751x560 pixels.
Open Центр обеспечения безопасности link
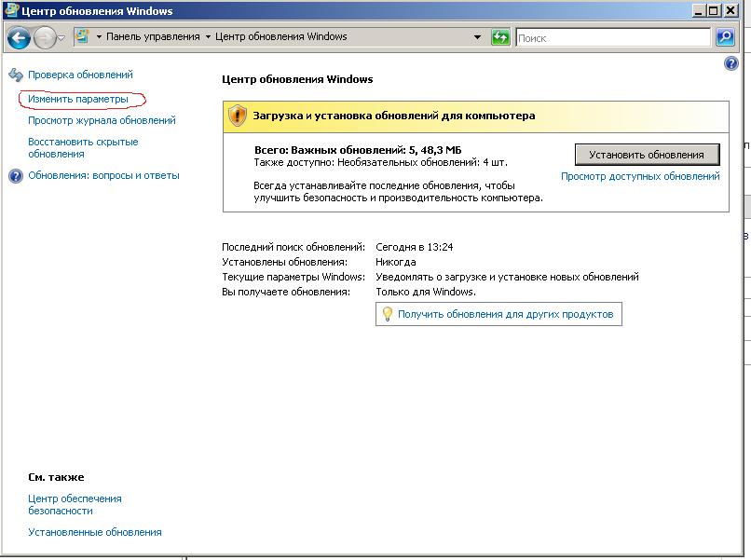[75, 504]
